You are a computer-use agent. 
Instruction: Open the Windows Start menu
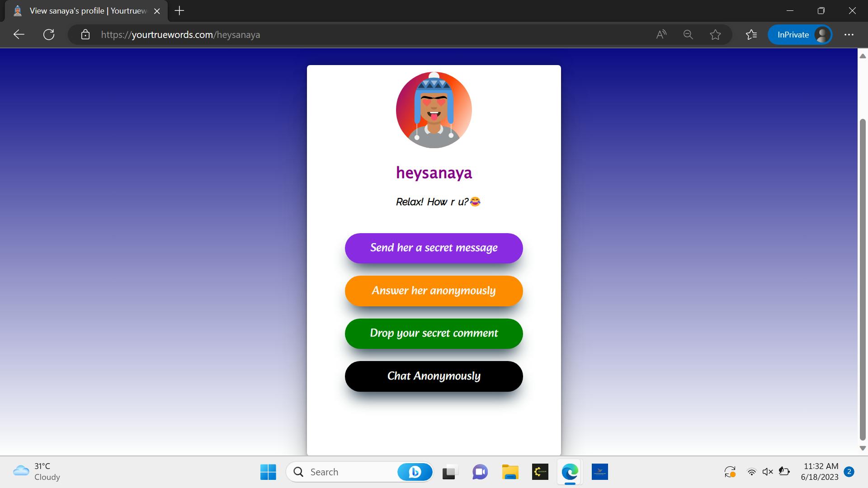pos(268,472)
